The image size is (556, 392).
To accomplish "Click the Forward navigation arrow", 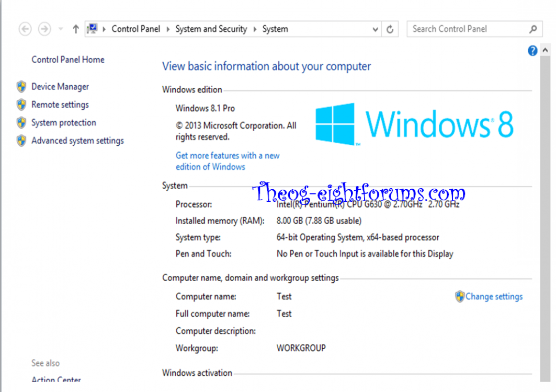I will coord(44,29).
